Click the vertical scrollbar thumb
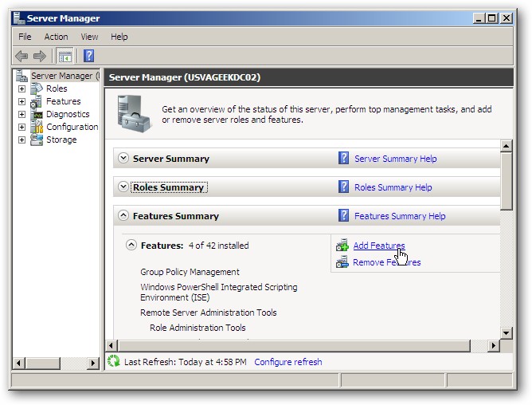The height and width of the screenshot is (405, 532). (x=507, y=181)
